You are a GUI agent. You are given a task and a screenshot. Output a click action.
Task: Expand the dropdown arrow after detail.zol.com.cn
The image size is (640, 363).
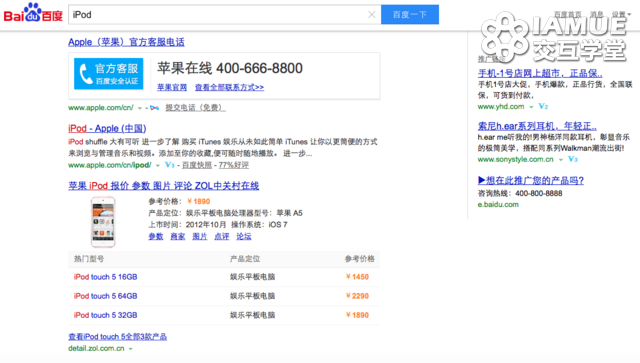click(131, 349)
